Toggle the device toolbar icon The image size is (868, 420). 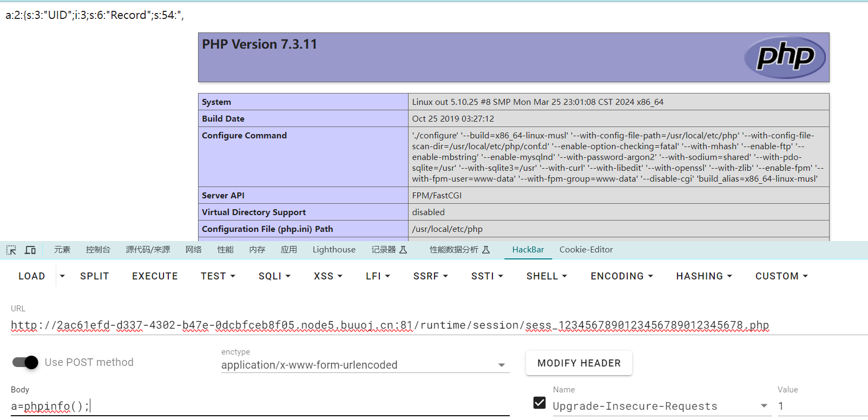30,250
